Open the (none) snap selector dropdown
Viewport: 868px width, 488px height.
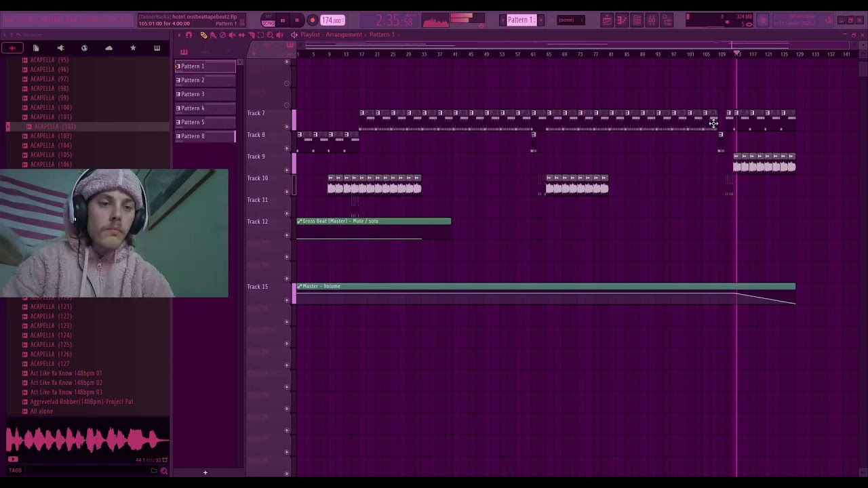(571, 20)
